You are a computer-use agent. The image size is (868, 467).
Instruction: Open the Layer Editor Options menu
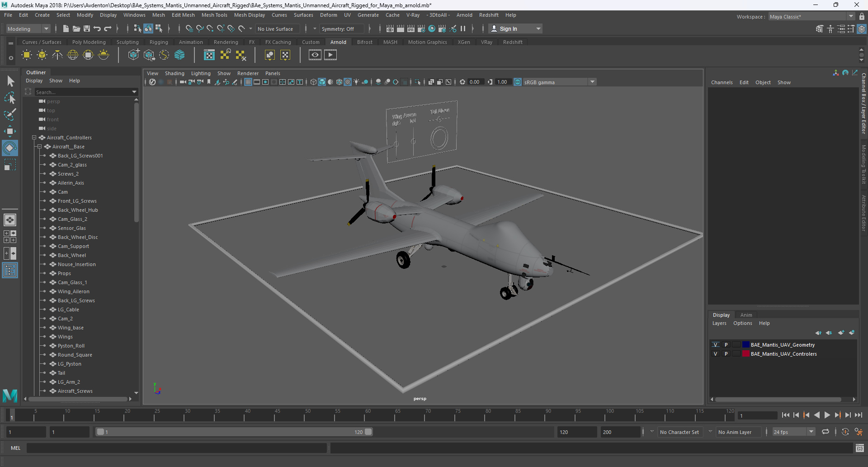point(743,323)
